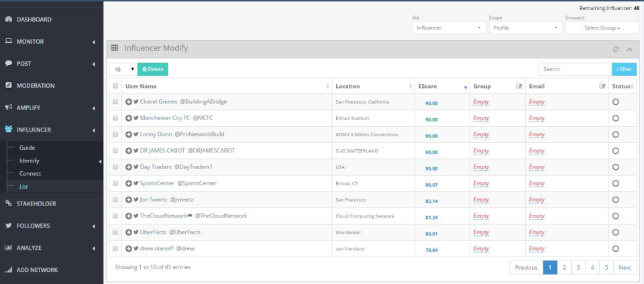644x284 pixels.
Task: Click the Filter button
Action: coord(624,69)
